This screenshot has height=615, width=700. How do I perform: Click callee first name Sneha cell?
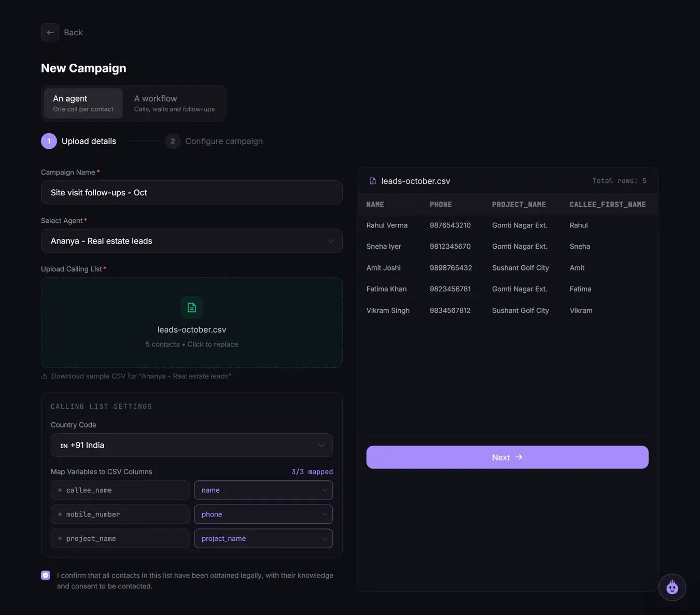click(x=580, y=247)
